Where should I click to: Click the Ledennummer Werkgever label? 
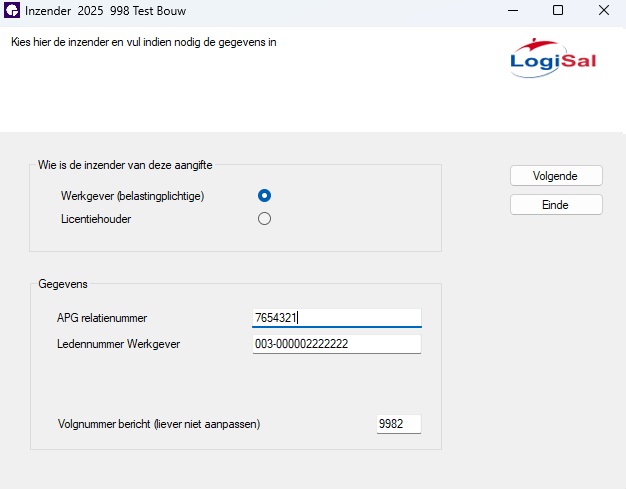(118, 344)
